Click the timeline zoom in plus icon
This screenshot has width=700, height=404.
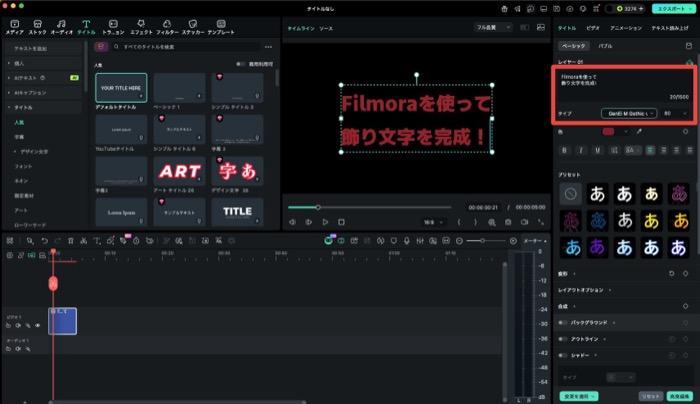pos(513,241)
